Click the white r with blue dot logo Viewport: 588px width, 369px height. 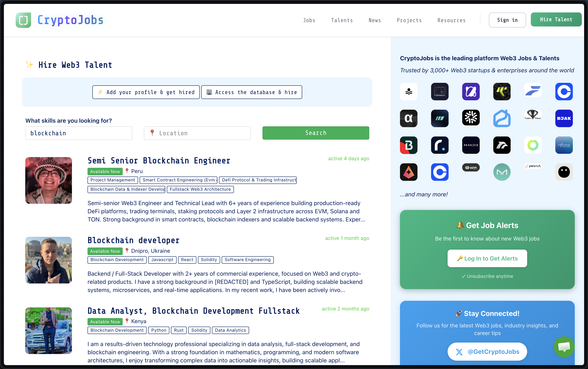point(440,145)
